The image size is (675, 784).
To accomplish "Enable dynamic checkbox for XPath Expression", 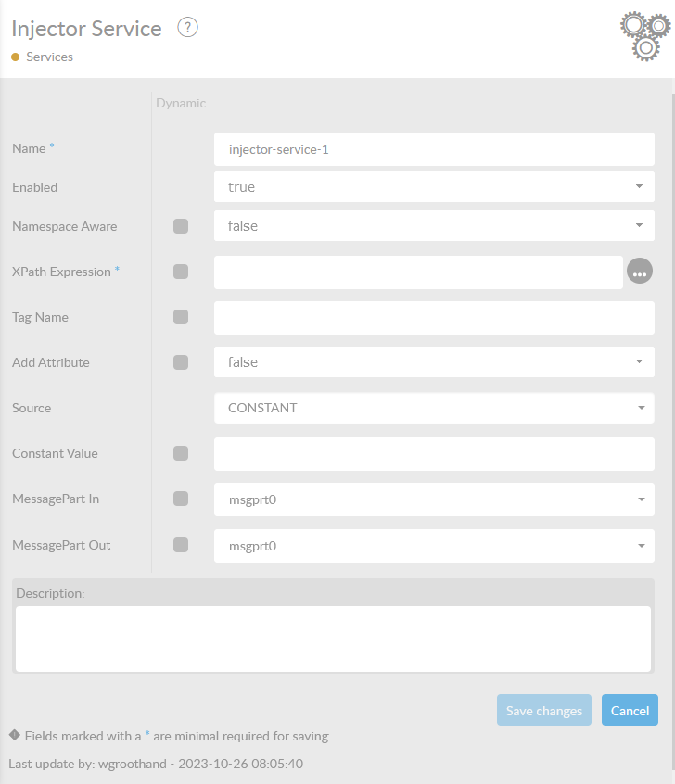I will [181, 272].
